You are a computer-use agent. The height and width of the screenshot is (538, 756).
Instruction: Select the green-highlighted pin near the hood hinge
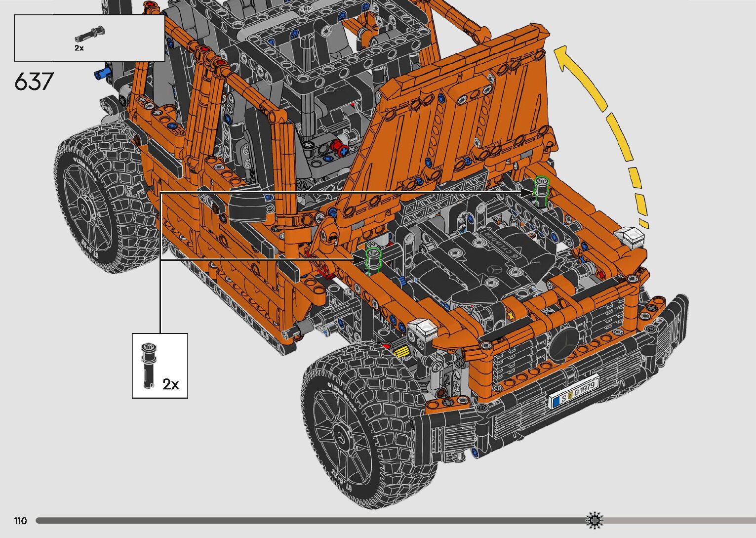(542, 188)
